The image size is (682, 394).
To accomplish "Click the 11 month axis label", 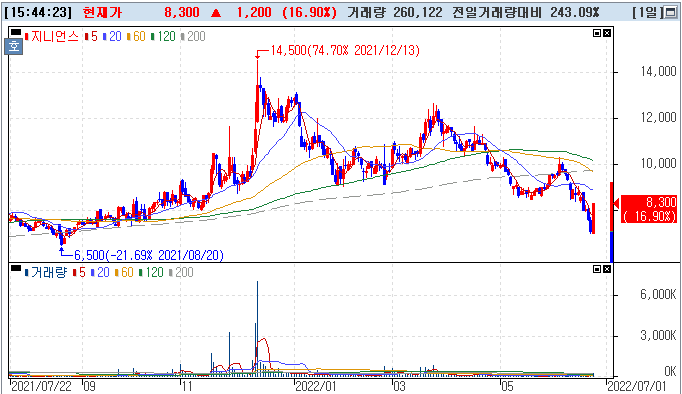I will pyautogui.click(x=187, y=386).
